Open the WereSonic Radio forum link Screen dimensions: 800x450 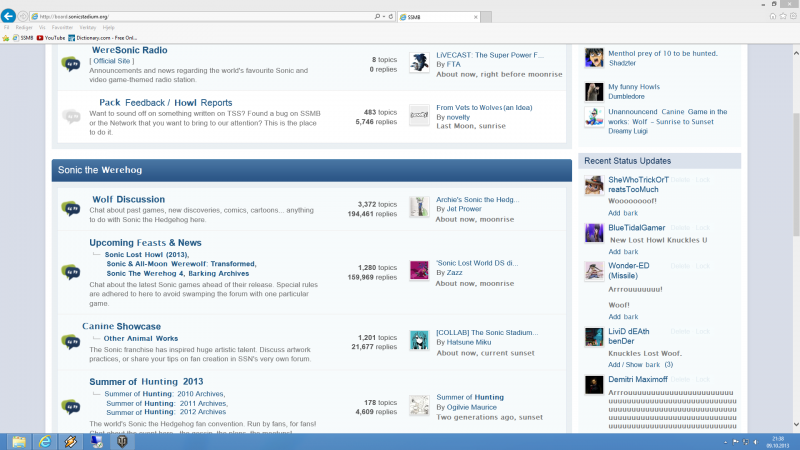(130, 50)
